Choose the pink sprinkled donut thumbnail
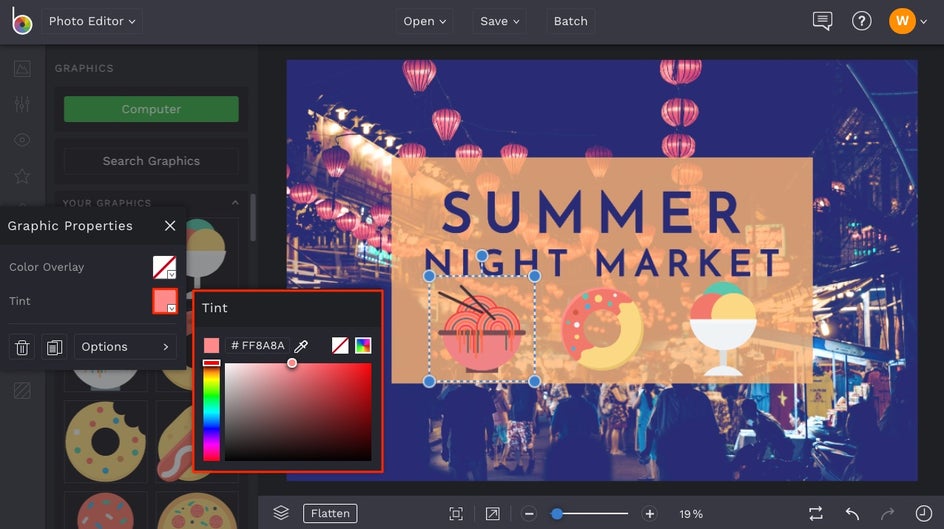Screen dimensions: 944x529 tap(106, 511)
